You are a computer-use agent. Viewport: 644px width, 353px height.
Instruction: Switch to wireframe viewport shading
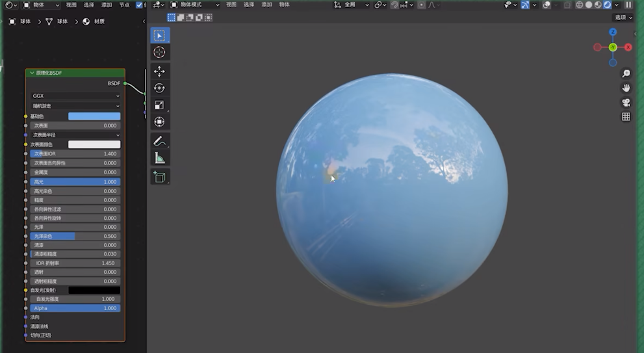click(x=579, y=5)
